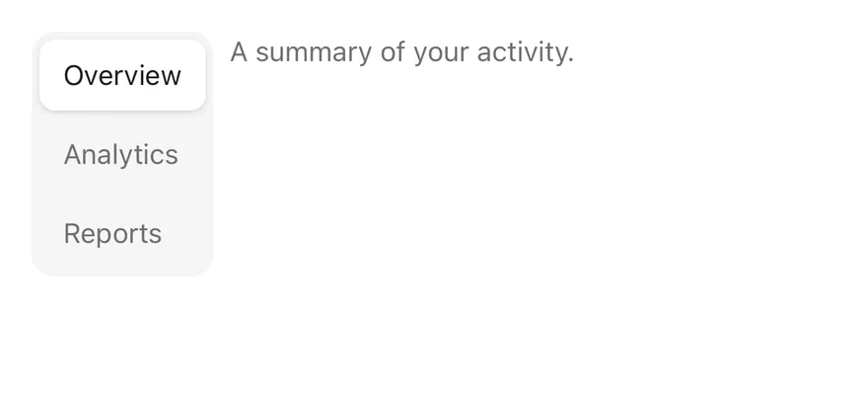
Task: Switch to the Analytics tab
Action: point(121,154)
